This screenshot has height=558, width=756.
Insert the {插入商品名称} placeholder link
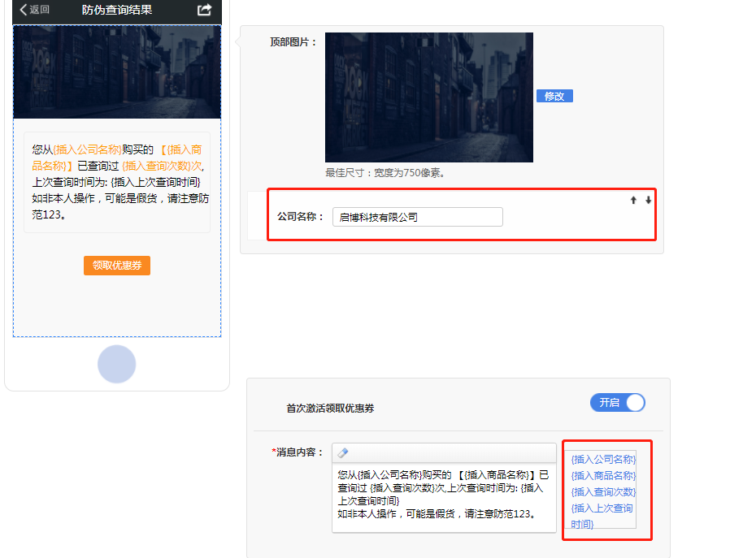pos(603,475)
